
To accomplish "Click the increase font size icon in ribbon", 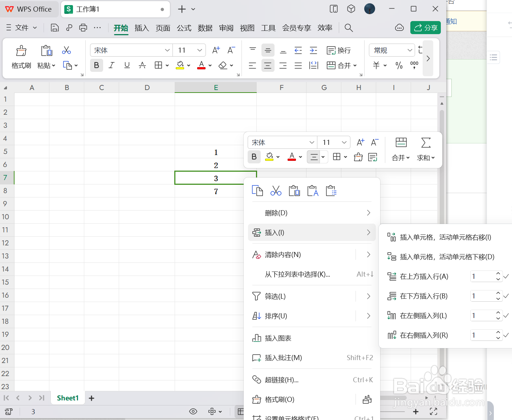I will pyautogui.click(x=216, y=50).
